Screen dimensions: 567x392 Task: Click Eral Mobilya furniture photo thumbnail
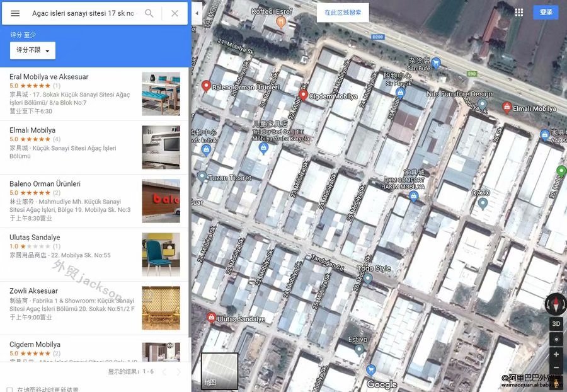161,94
